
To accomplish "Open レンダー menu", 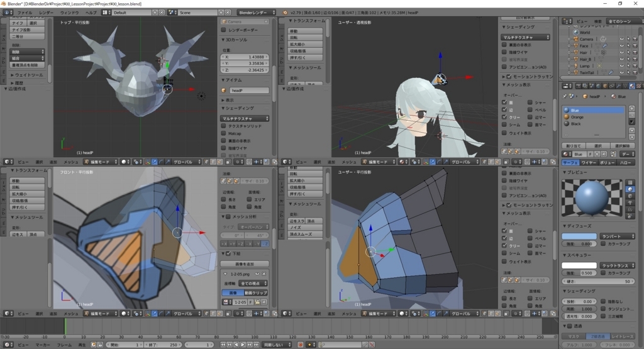I will pyautogui.click(x=46, y=13).
